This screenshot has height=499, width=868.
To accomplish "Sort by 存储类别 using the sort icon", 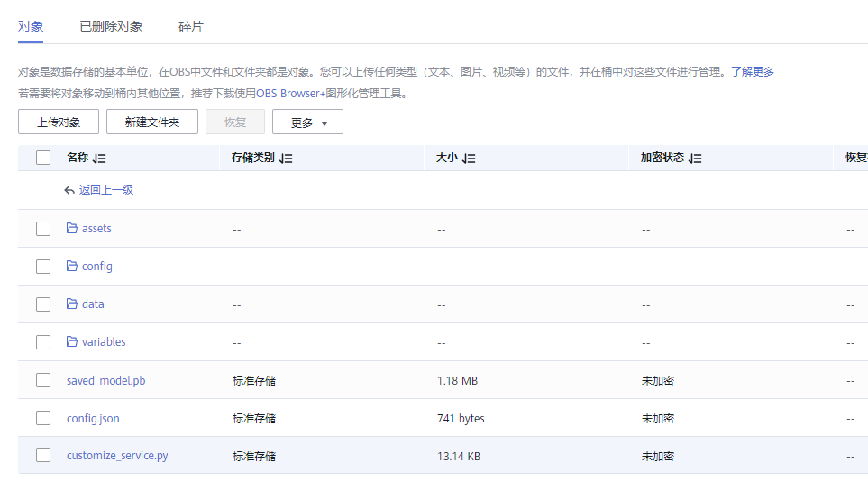I will [x=286, y=159].
